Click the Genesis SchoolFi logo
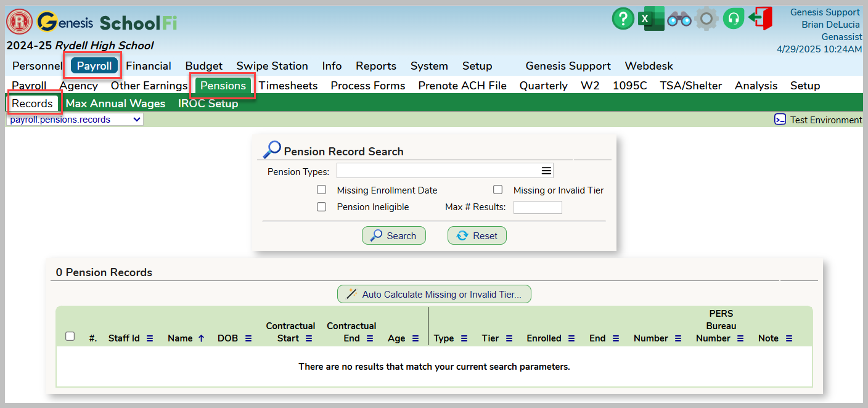Viewport: 868px width, 408px height. tap(107, 23)
